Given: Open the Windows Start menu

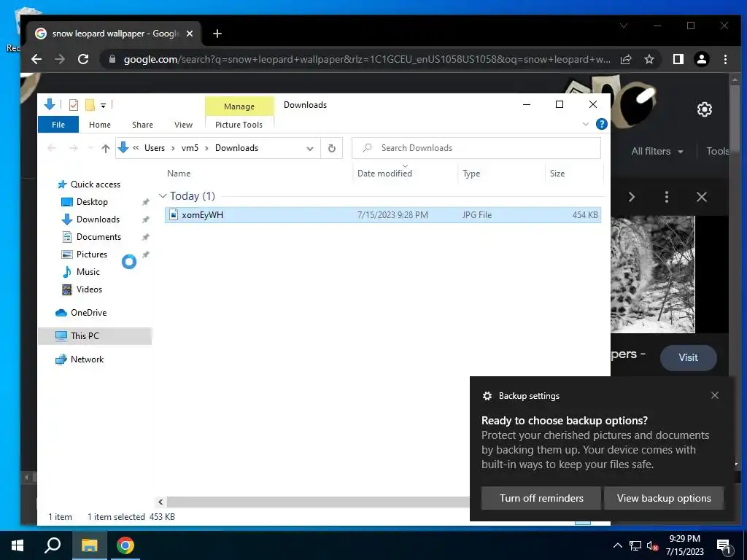Looking at the screenshot, I should tap(18, 545).
